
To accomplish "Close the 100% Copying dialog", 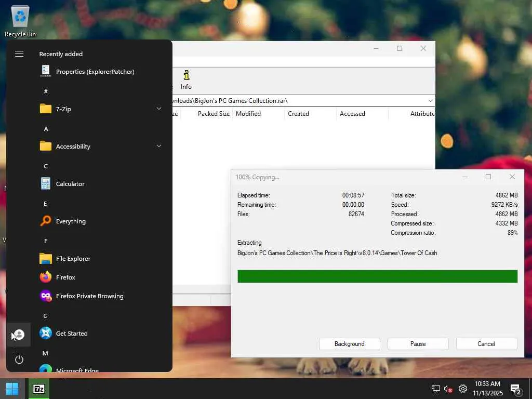I will 512,177.
